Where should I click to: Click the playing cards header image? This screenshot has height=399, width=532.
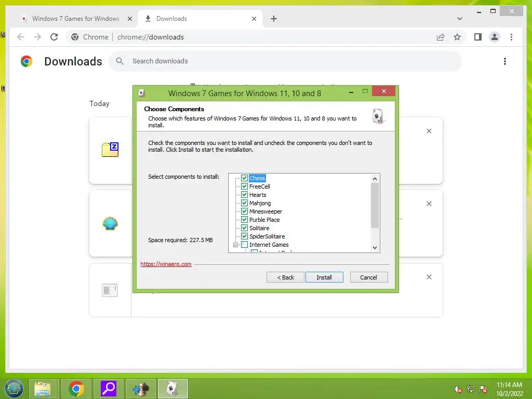[378, 116]
